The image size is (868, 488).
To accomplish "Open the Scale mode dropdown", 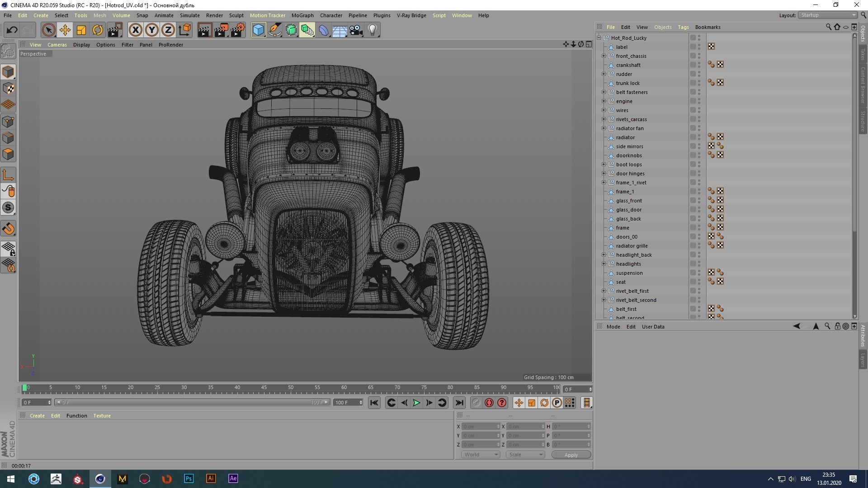I will tap(525, 455).
